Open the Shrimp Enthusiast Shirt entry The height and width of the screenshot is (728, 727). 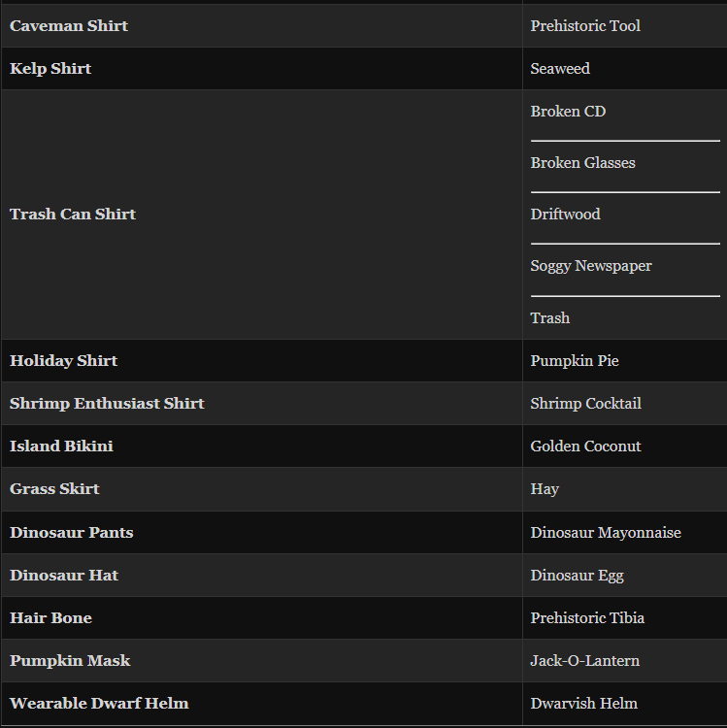pos(107,404)
